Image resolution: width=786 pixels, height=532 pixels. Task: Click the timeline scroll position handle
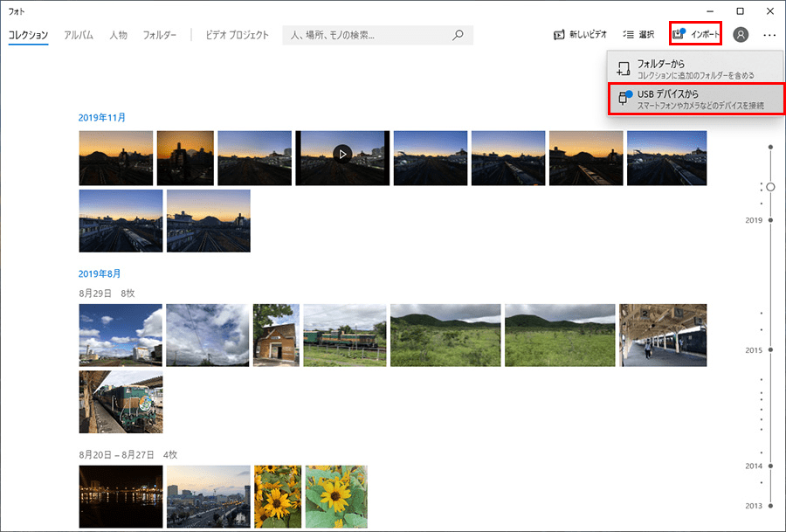[770, 187]
